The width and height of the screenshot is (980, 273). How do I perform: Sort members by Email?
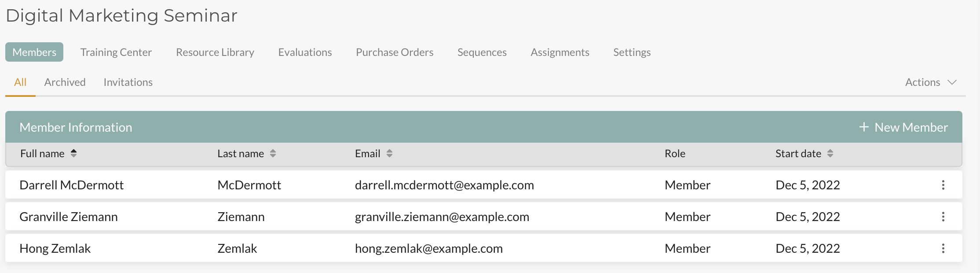pyautogui.click(x=389, y=153)
